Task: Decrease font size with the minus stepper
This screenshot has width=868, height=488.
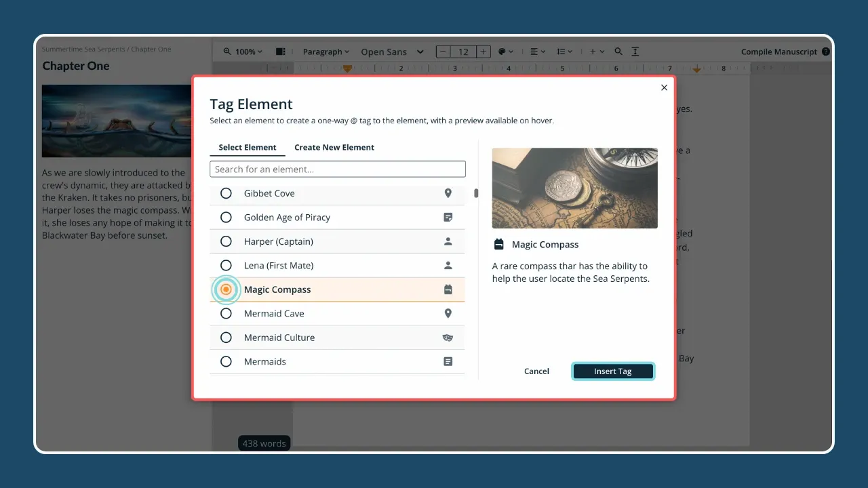Action: click(x=442, y=51)
